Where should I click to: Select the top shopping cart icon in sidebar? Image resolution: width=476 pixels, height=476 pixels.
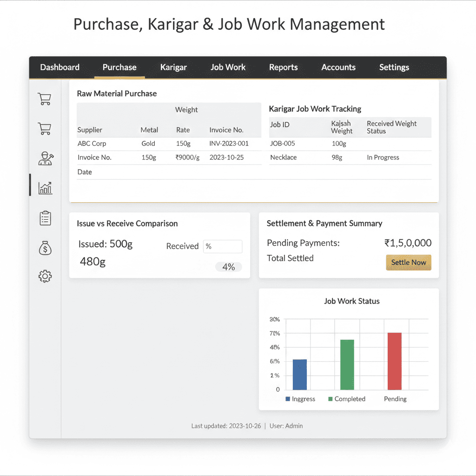[45, 99]
